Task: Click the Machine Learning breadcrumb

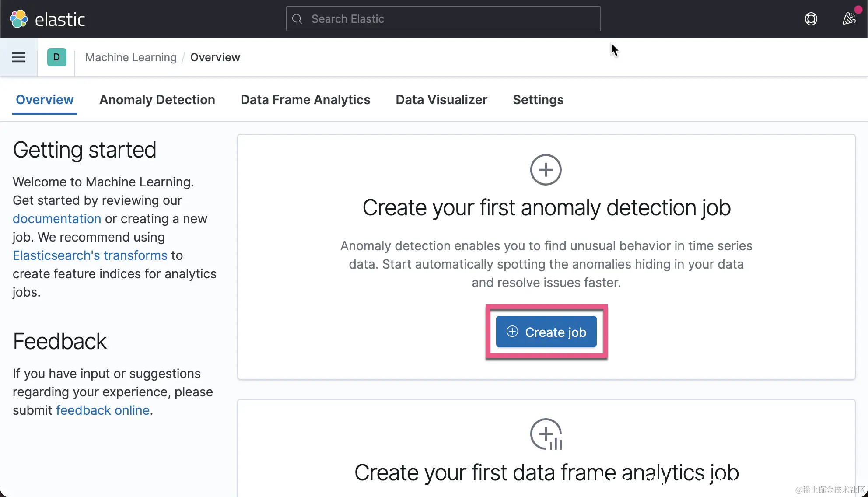Action: coord(130,57)
